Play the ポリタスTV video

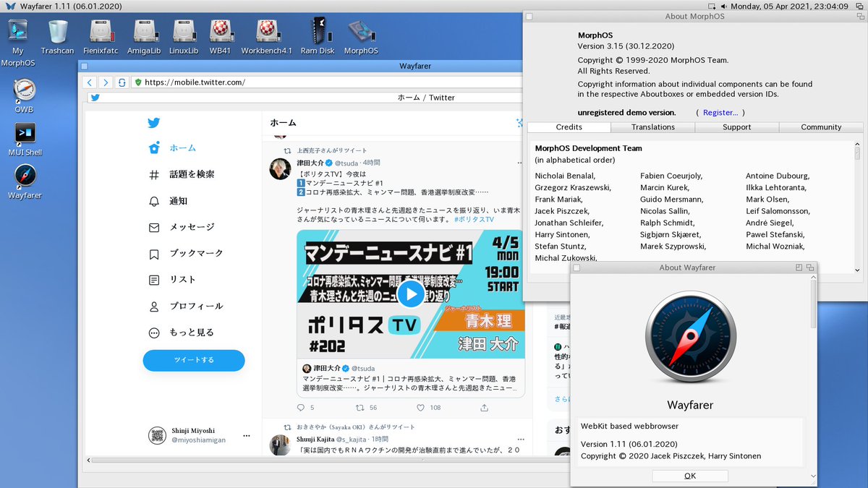[x=411, y=294]
